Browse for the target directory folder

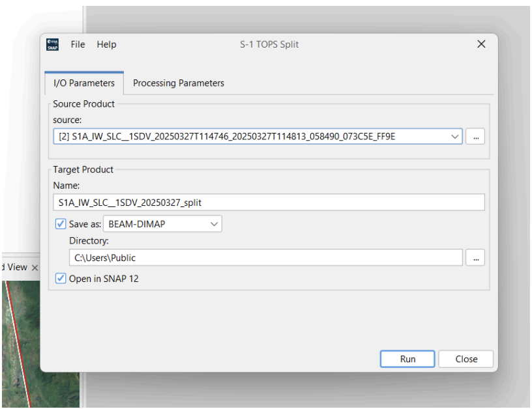click(475, 258)
